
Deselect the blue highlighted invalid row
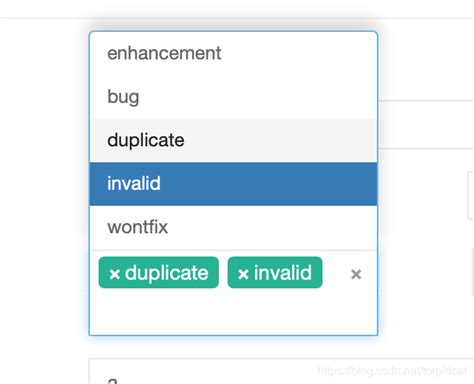[x=233, y=184]
